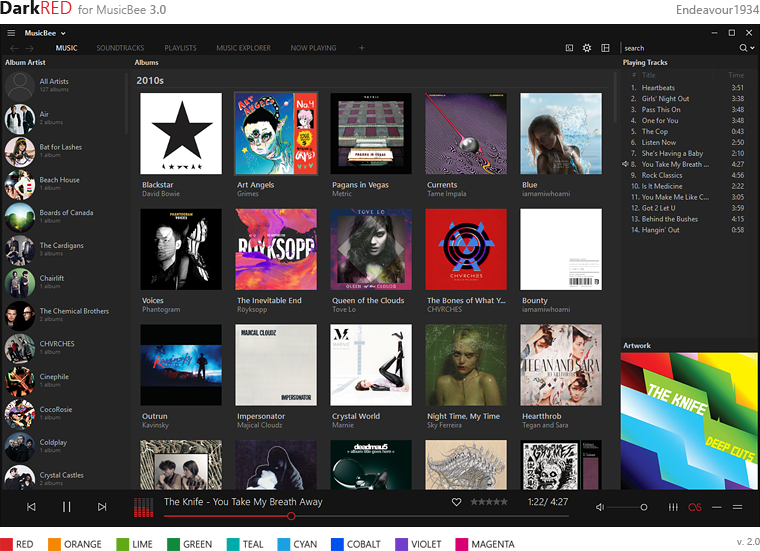Image resolution: width=760 pixels, height=551 pixels.
Task: Skip to the previous track
Action: (32, 507)
